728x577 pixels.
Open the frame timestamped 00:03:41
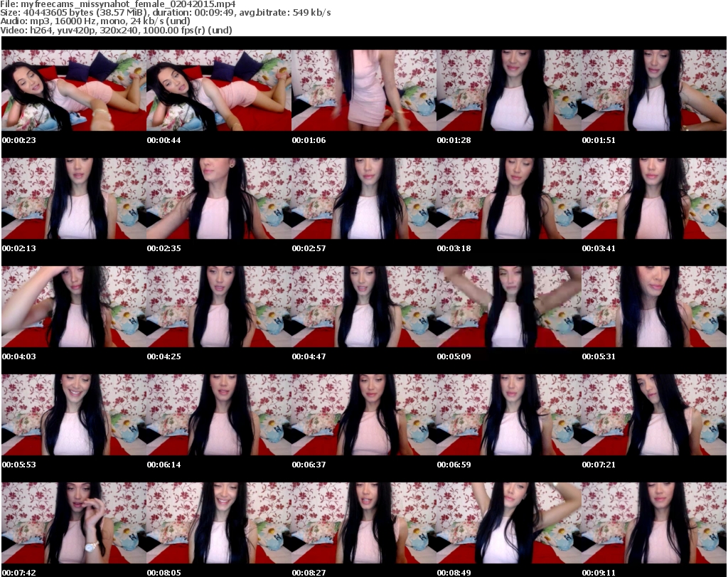[654, 198]
